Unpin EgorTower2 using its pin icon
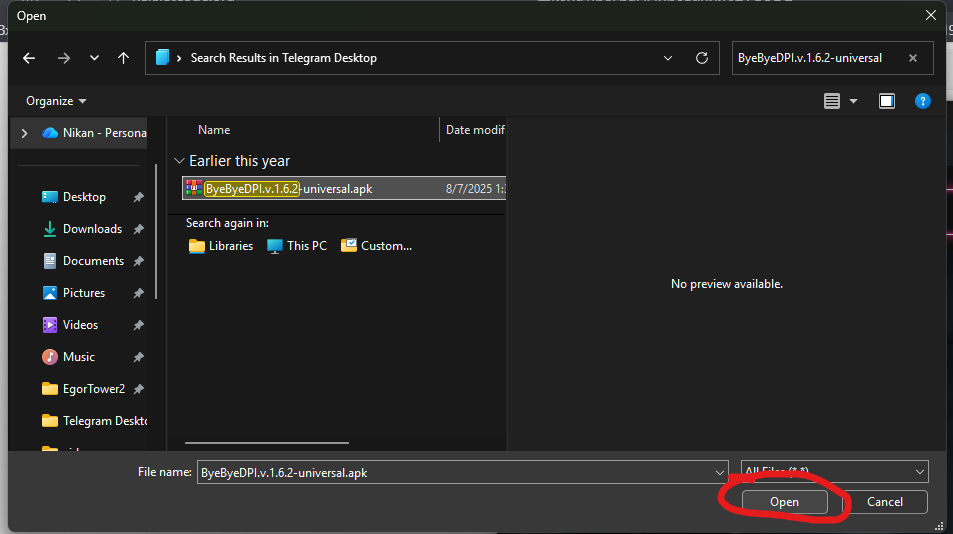953x534 pixels. pyautogui.click(x=139, y=389)
